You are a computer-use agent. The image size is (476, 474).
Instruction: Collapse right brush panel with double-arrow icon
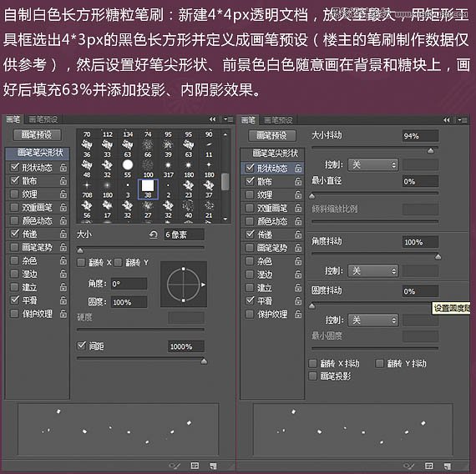tap(446, 120)
